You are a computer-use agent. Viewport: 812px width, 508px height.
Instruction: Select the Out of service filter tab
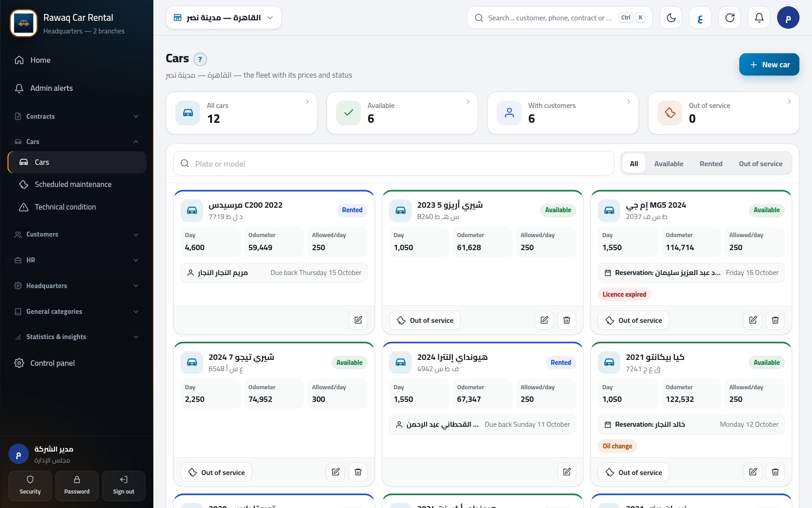(761, 163)
